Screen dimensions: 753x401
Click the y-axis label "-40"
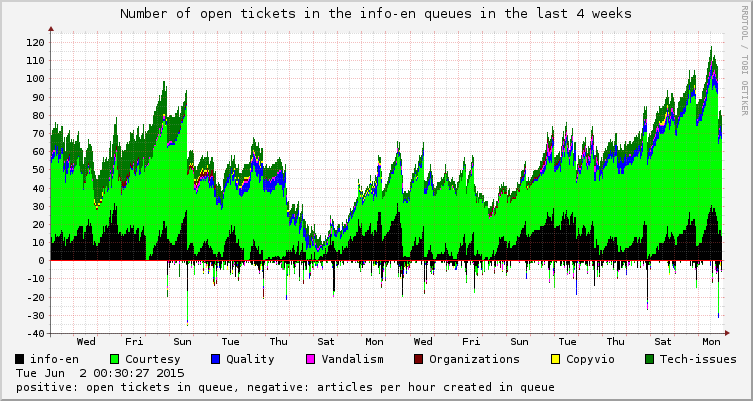click(35, 333)
